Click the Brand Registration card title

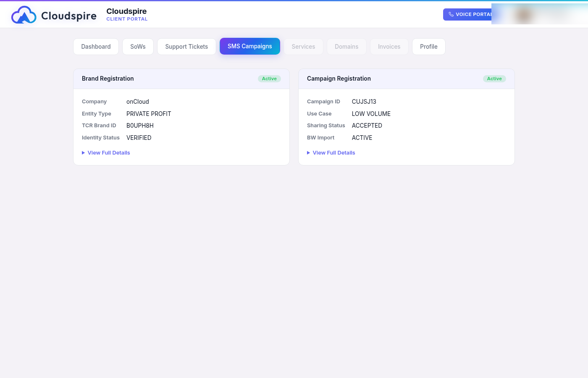point(108,79)
